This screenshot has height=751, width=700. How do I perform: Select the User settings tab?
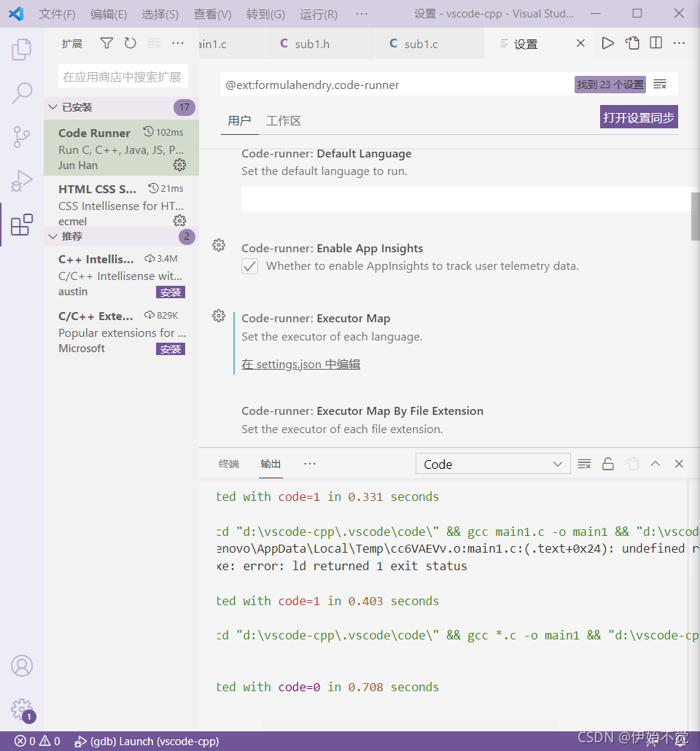(239, 121)
